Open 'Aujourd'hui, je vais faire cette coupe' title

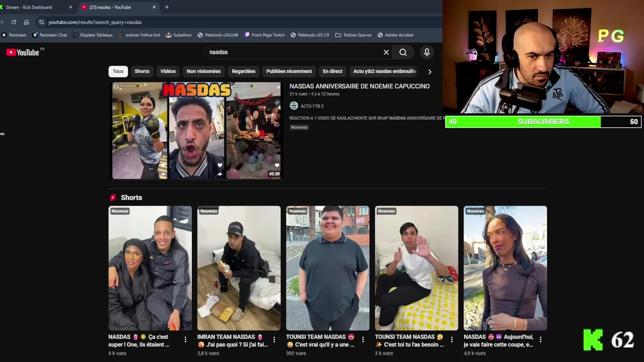point(499,341)
